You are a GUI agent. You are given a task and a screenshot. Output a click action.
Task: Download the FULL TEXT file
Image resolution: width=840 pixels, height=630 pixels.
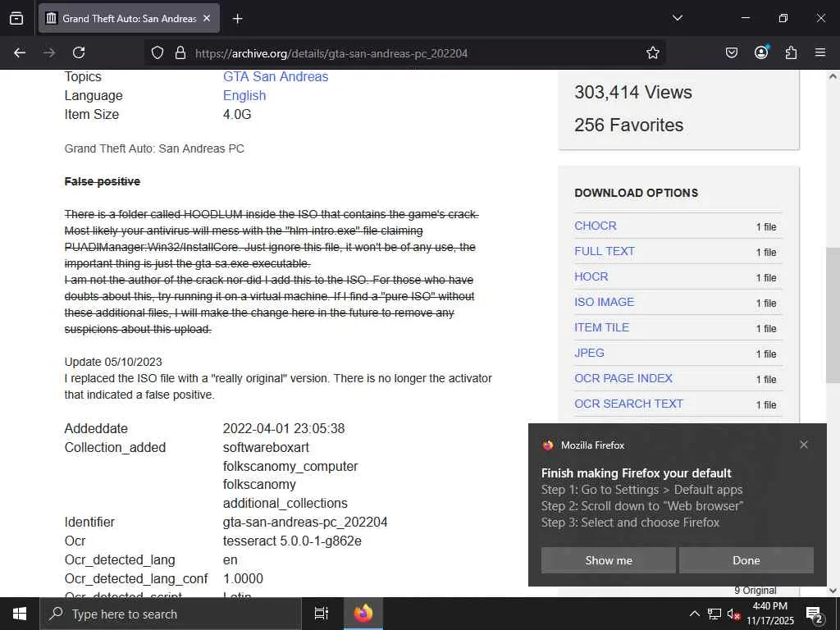tap(605, 251)
